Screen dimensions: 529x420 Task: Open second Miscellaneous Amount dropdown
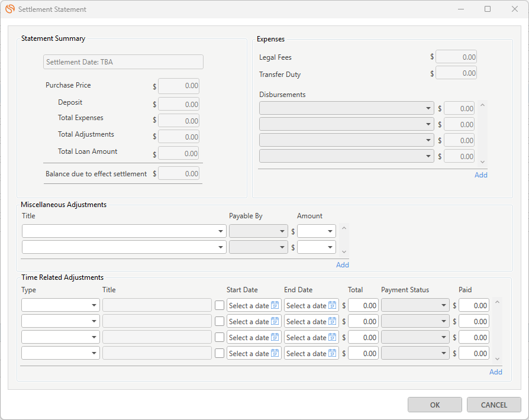[317, 247]
